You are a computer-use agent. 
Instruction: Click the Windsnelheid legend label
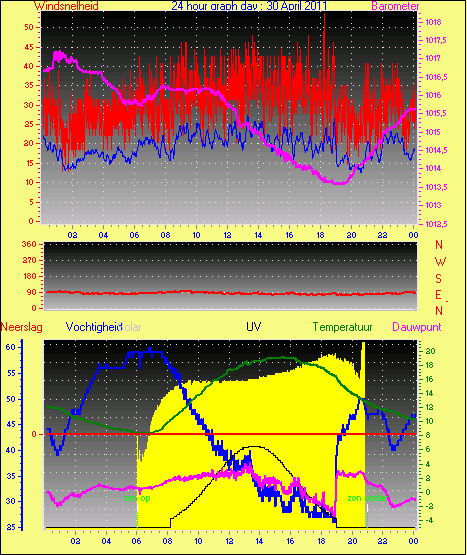[x=66, y=6]
